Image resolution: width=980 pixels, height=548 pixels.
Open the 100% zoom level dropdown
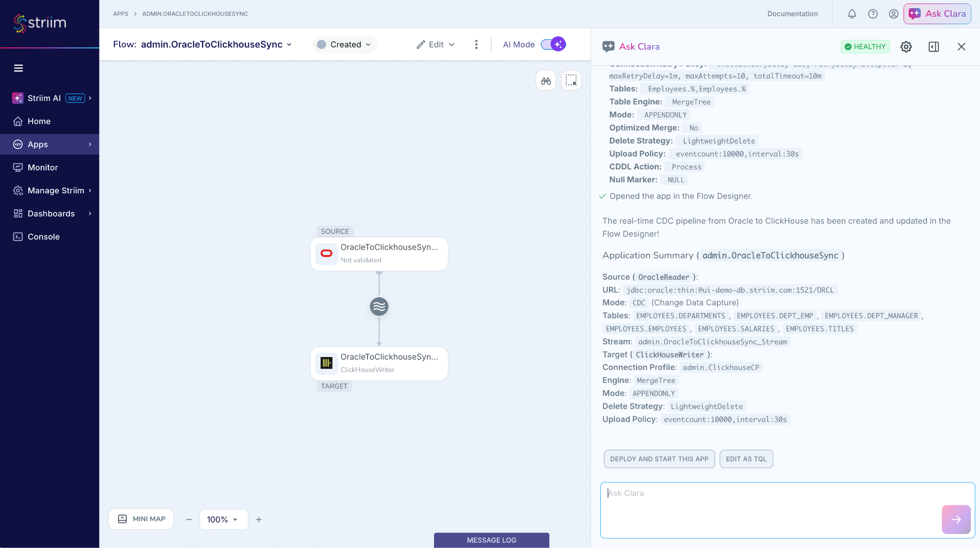223,519
